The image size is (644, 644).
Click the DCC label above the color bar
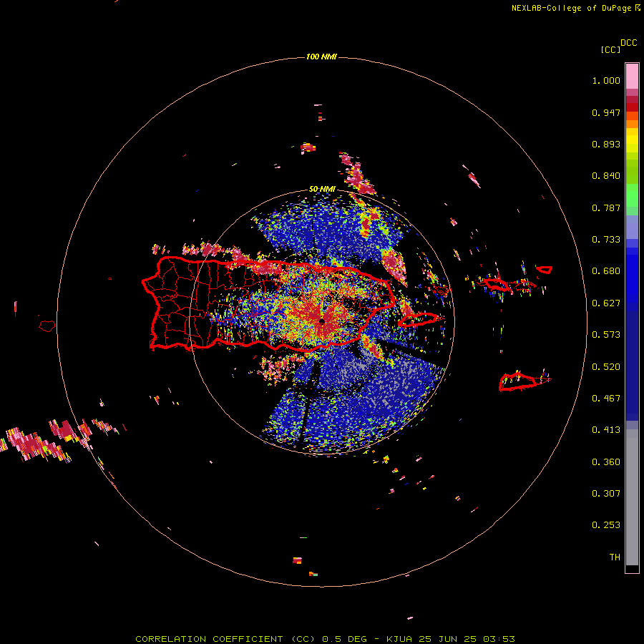click(x=628, y=43)
